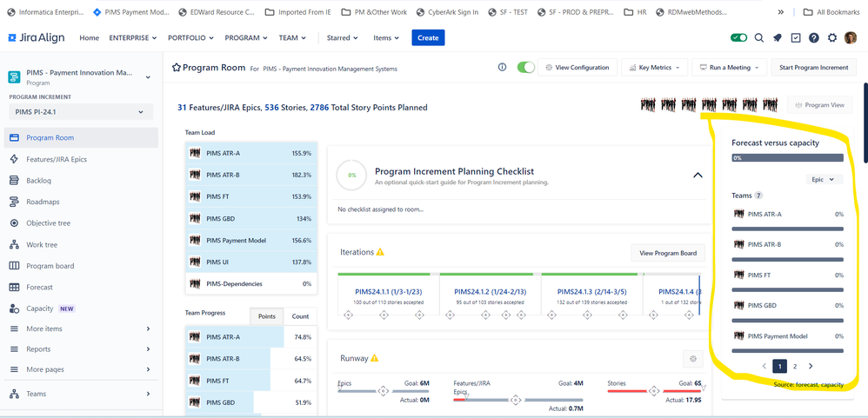Open the All Bookmarks folder
Viewport: 868px width, 418px height.
point(830,11)
